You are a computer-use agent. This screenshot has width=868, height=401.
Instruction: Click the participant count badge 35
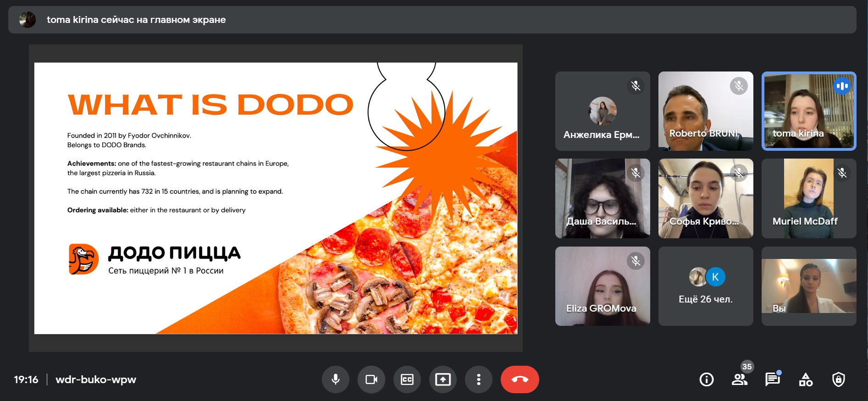point(747,367)
